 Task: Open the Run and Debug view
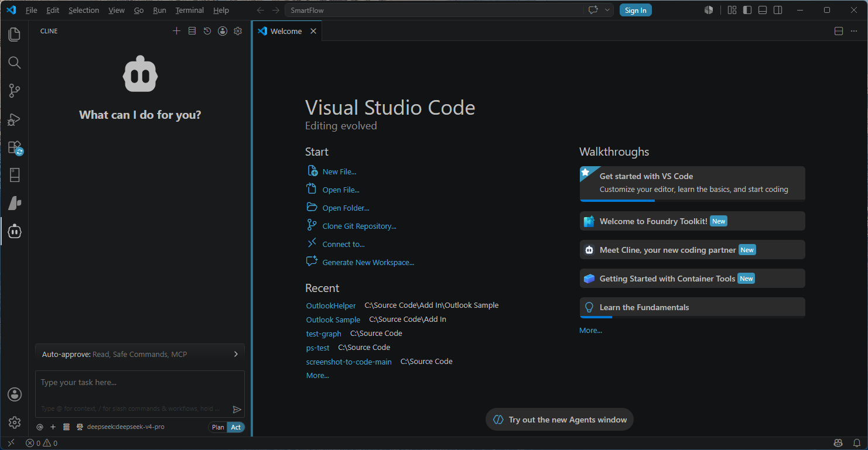point(14,119)
